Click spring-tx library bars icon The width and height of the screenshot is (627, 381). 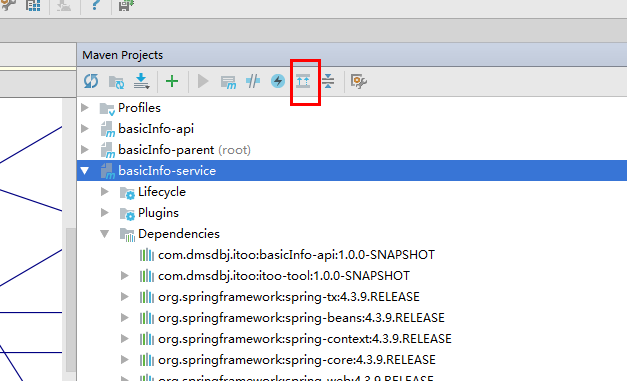[147, 297]
